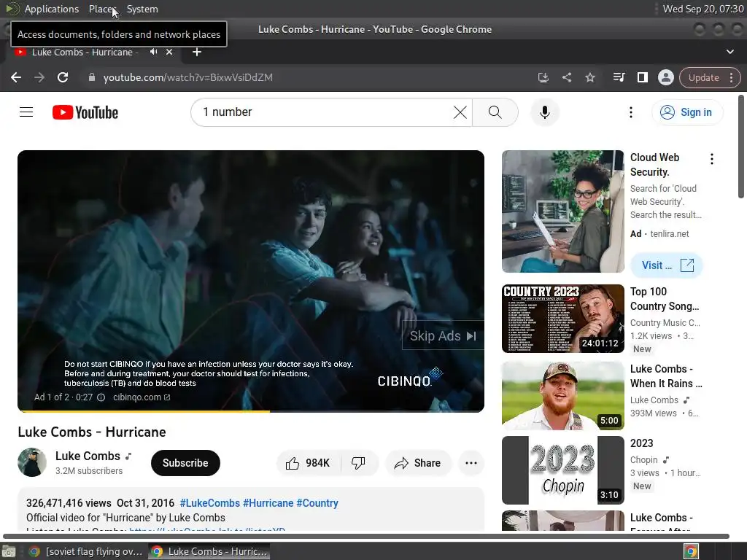Click the Chrome Update button

coord(704,77)
